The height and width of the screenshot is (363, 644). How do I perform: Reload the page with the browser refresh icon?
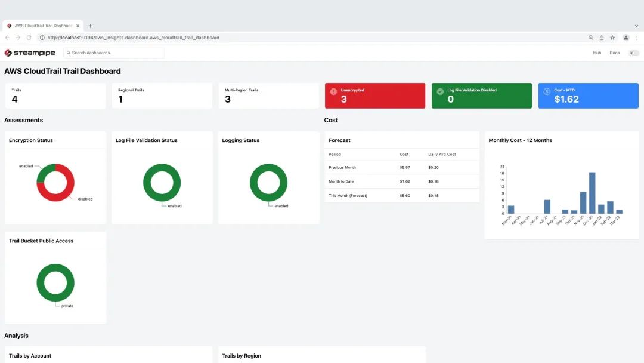(x=29, y=38)
